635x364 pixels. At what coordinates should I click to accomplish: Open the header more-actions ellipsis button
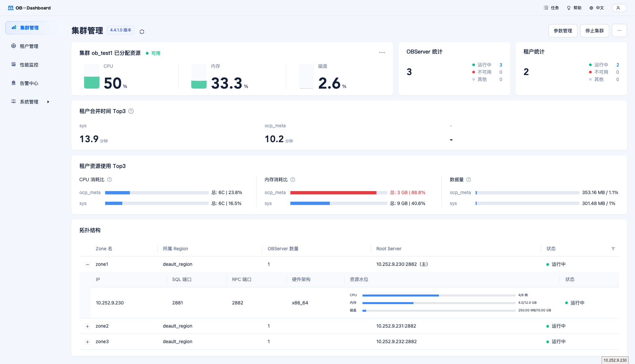click(x=619, y=31)
